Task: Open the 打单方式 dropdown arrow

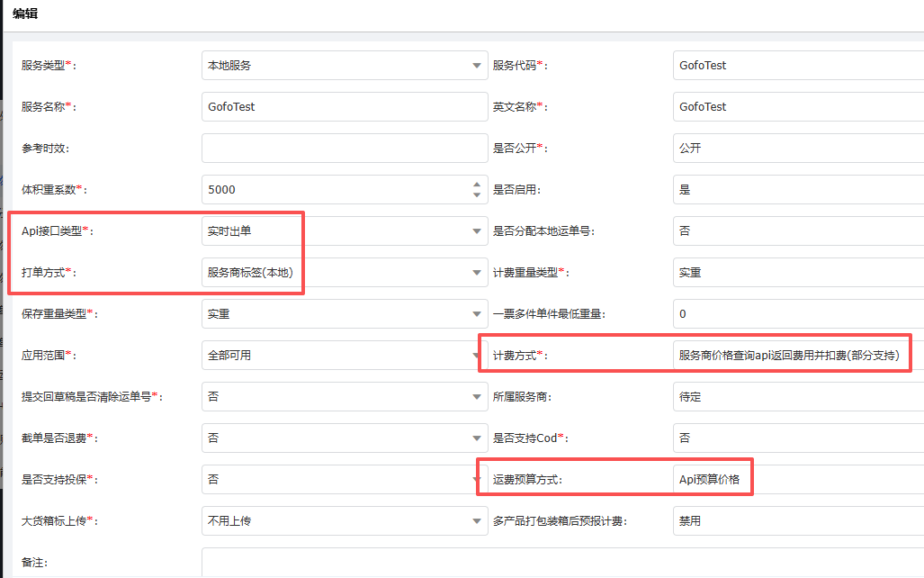Action: tap(476, 273)
